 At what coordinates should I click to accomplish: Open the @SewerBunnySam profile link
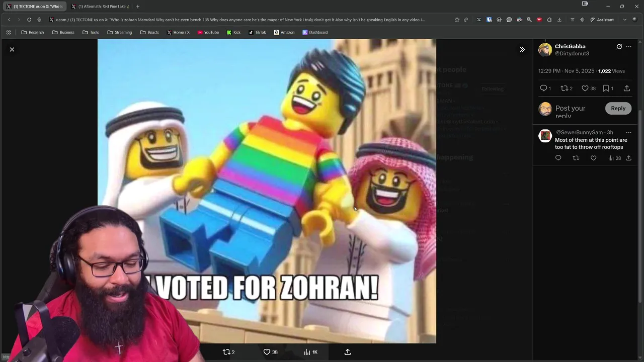pos(579,132)
